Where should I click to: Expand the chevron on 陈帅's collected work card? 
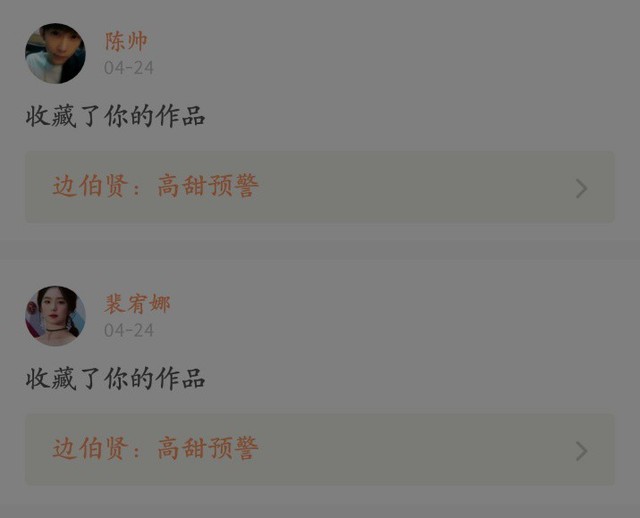pyautogui.click(x=582, y=188)
